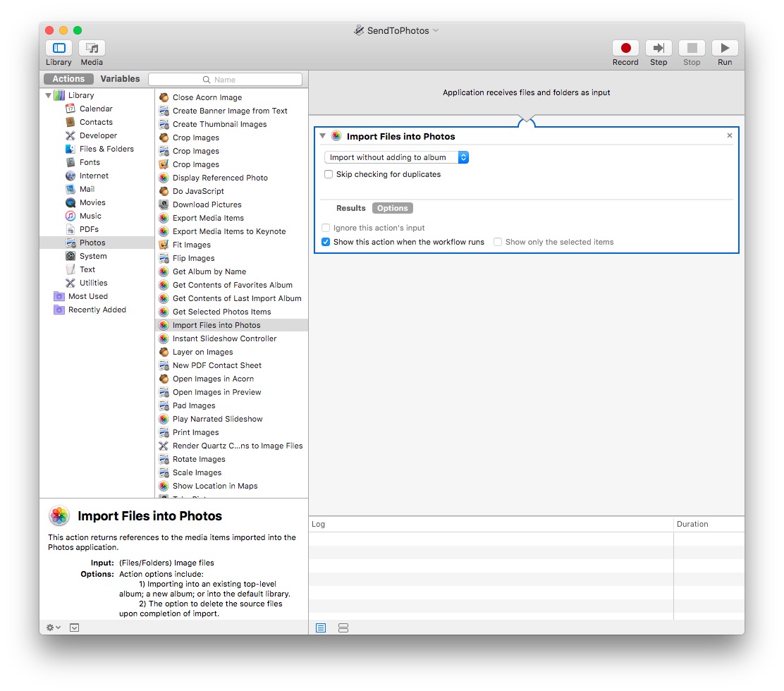Run the workflow with the Run button
Screen dimensions: 784x691
tap(725, 48)
